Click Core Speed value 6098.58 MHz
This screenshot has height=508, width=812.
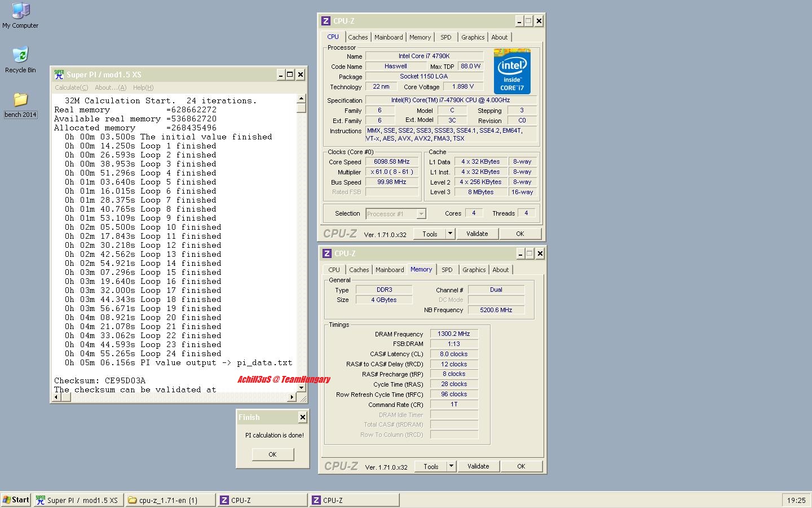tap(391, 162)
